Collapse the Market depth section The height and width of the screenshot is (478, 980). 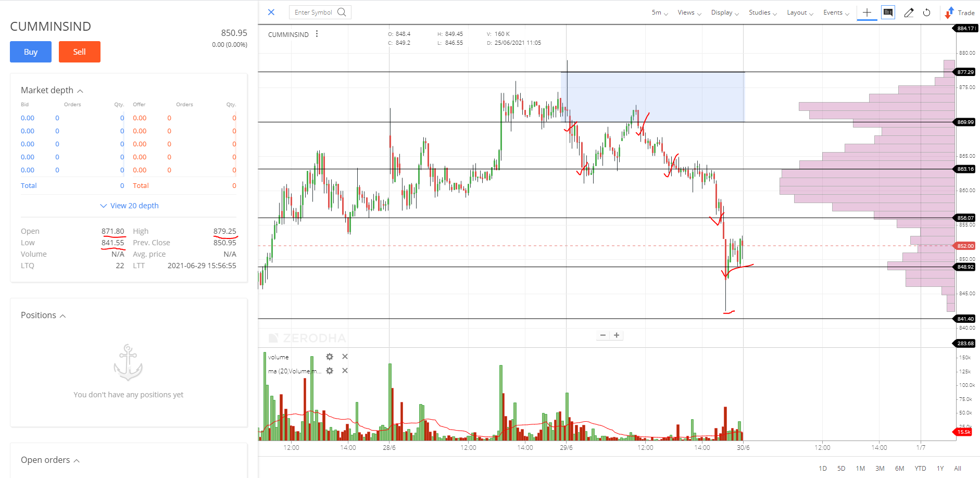point(80,91)
